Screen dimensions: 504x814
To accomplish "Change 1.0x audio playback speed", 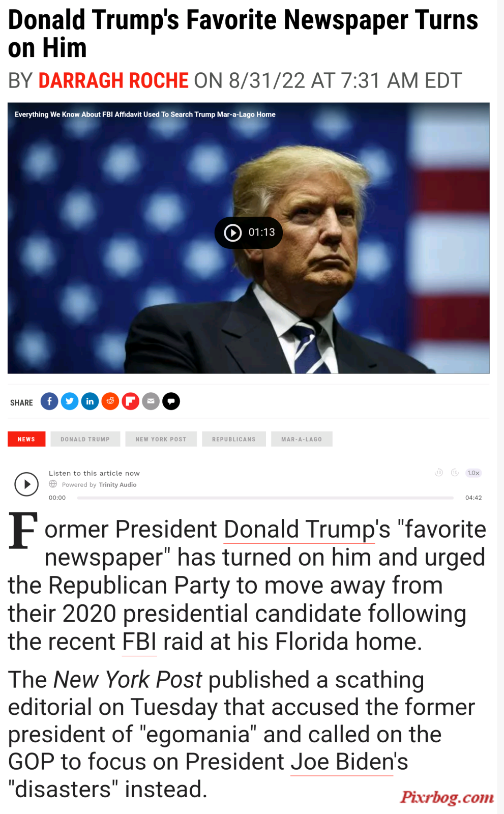I will click(x=473, y=473).
